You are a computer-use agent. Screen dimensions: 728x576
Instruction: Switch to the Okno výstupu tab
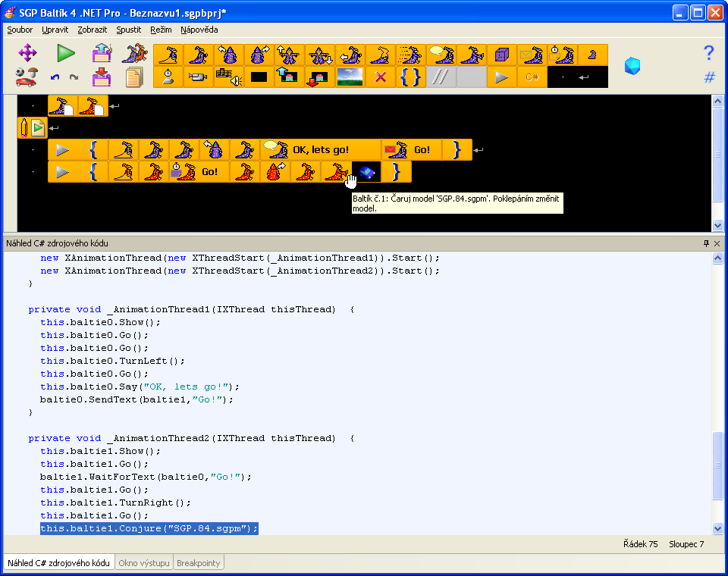tap(144, 563)
